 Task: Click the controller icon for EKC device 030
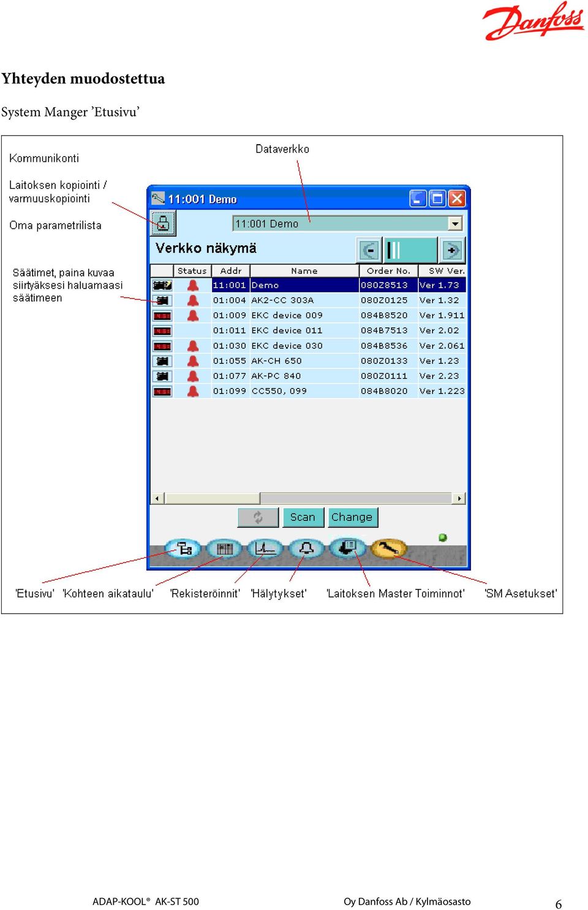pos(162,346)
